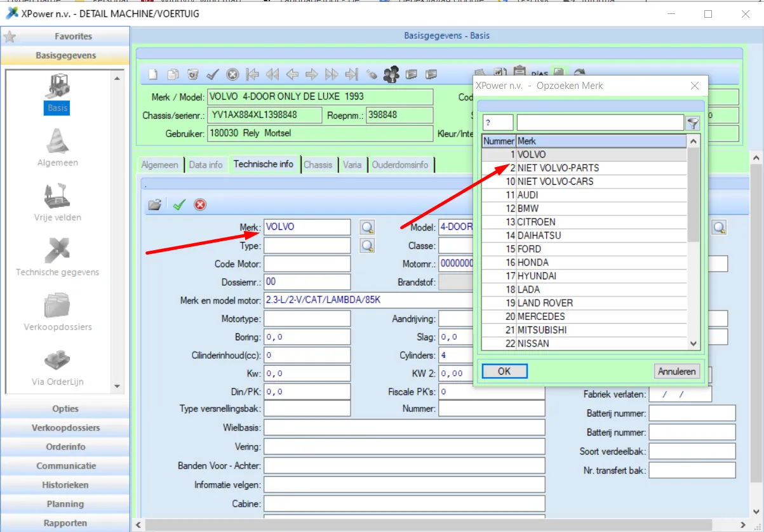
Task: Expand the Opties sidebar section
Action: click(65, 408)
